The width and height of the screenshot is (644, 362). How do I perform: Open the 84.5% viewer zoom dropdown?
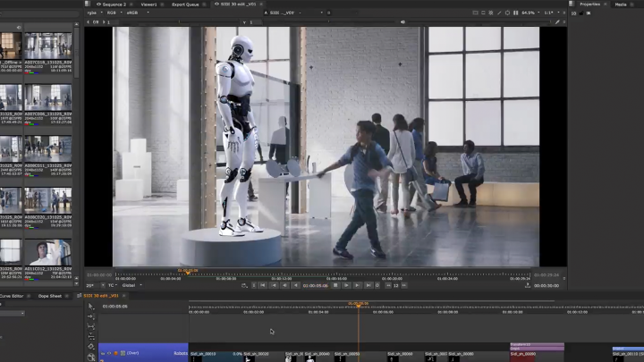coord(531,13)
